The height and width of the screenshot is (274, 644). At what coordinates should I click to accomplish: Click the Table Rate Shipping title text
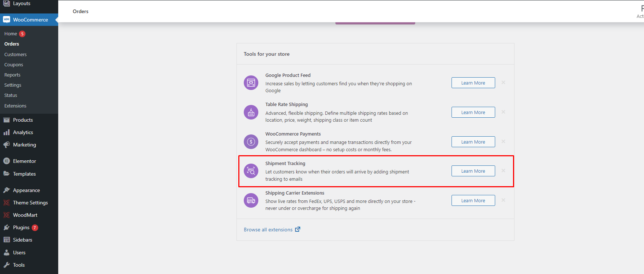pos(286,104)
